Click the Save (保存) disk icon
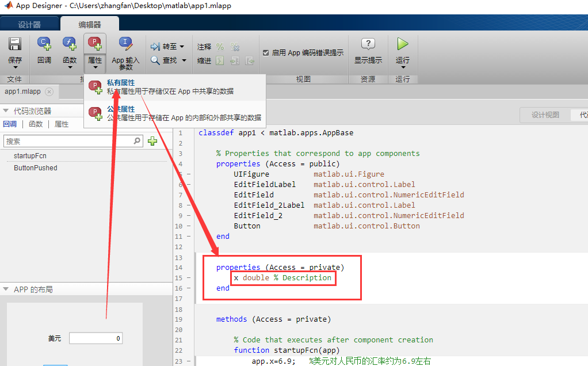The width and height of the screenshot is (588, 366). point(14,44)
